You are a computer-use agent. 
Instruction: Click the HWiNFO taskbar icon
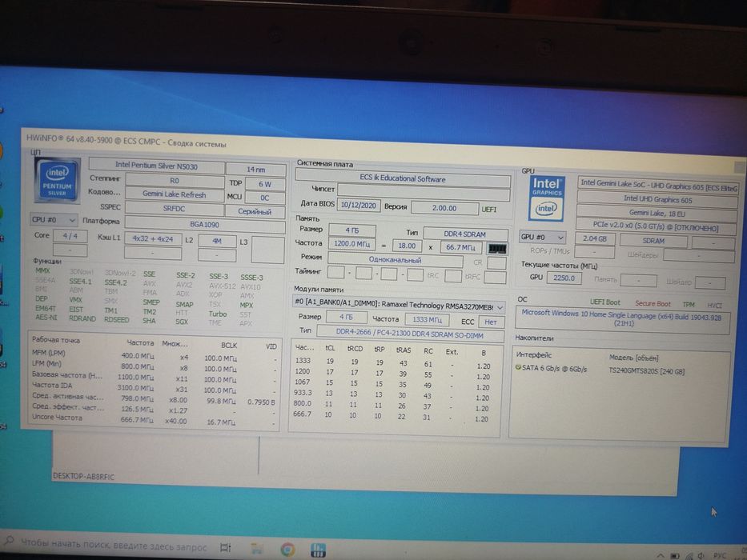318,550
